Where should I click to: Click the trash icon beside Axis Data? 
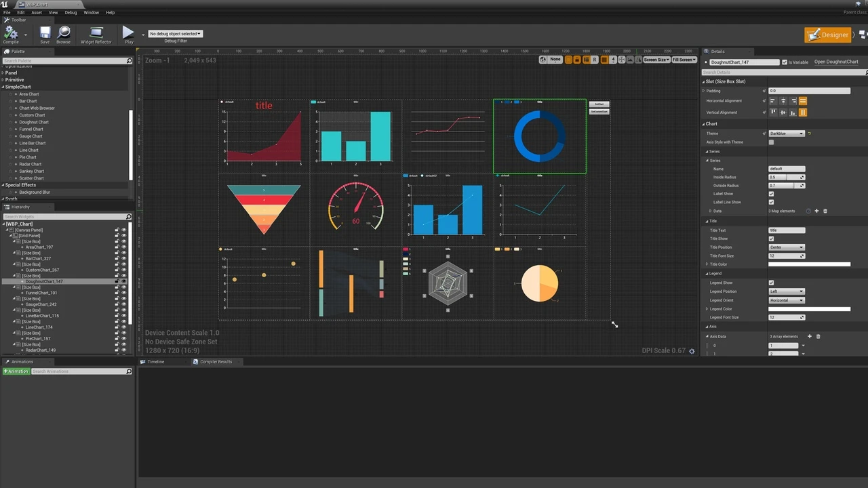click(x=818, y=336)
